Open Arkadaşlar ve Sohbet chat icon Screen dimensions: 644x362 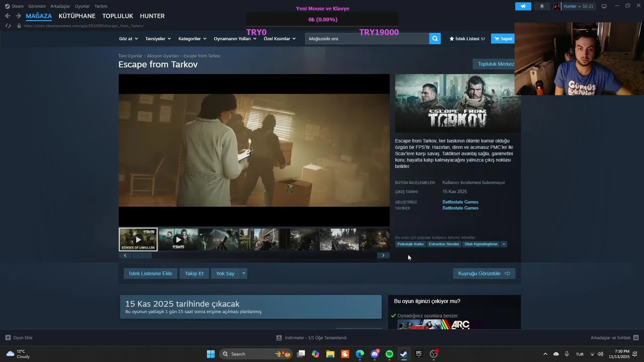636,338
